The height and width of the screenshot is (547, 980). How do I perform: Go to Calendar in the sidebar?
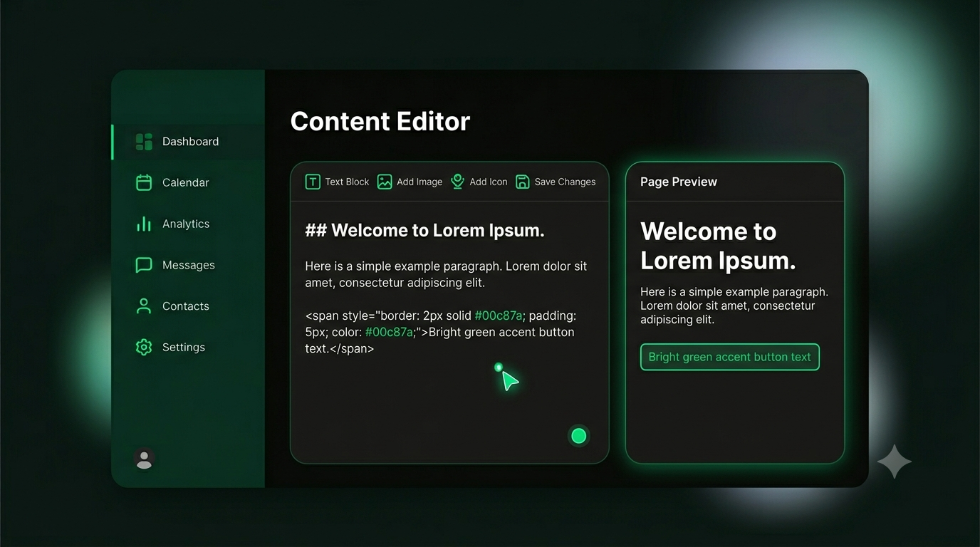coord(186,182)
